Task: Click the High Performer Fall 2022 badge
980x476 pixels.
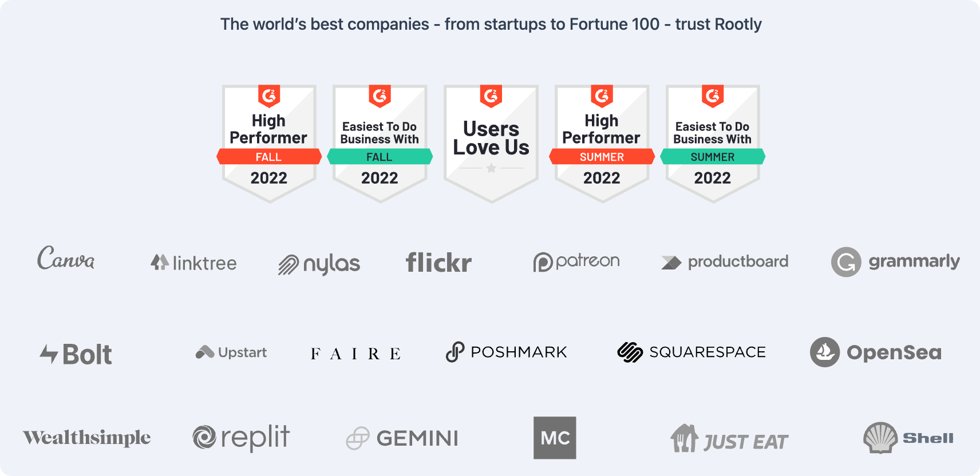Action: [x=269, y=143]
